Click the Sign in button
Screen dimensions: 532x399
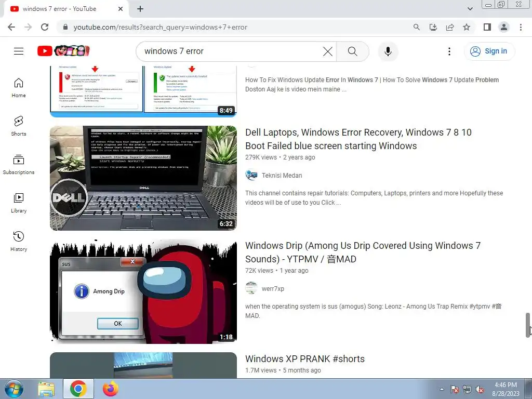(489, 51)
